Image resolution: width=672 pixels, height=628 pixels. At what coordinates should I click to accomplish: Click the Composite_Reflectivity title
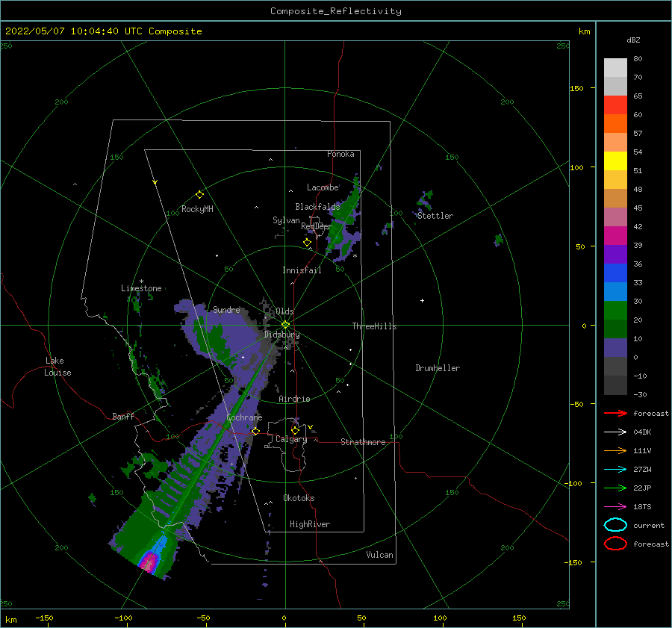click(336, 11)
